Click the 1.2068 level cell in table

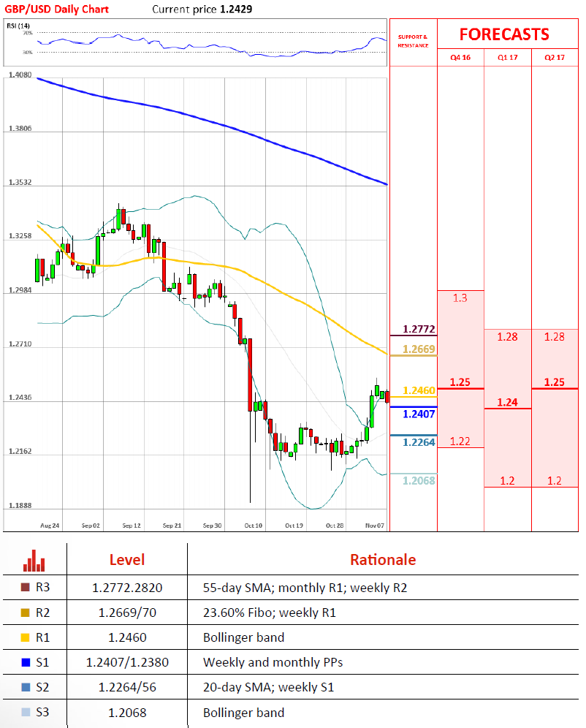pyautogui.click(x=127, y=713)
